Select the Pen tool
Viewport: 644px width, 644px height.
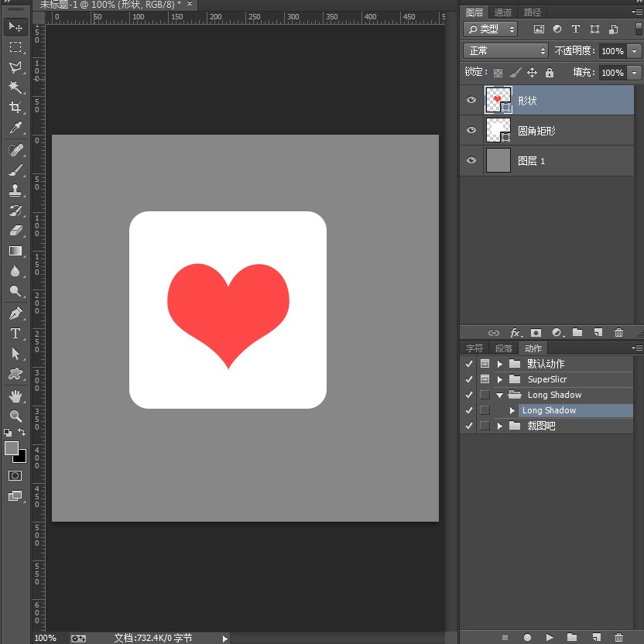click(15, 313)
